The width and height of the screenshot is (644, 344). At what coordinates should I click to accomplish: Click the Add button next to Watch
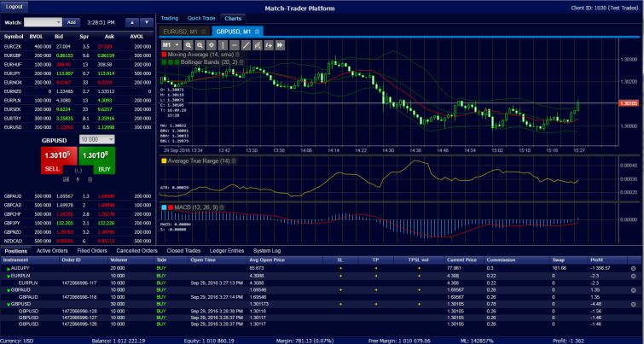(72, 22)
